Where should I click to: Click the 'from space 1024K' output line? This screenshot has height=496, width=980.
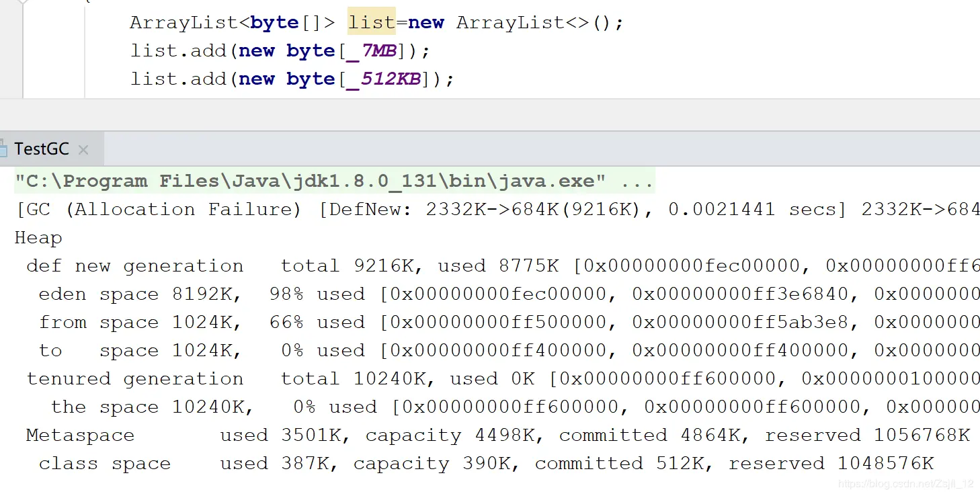point(509,323)
